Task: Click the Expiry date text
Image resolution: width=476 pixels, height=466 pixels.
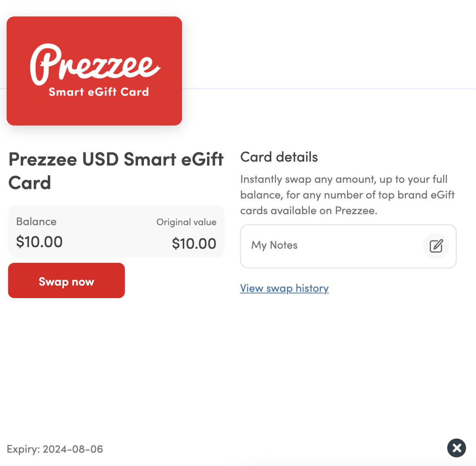Action: coord(55,449)
